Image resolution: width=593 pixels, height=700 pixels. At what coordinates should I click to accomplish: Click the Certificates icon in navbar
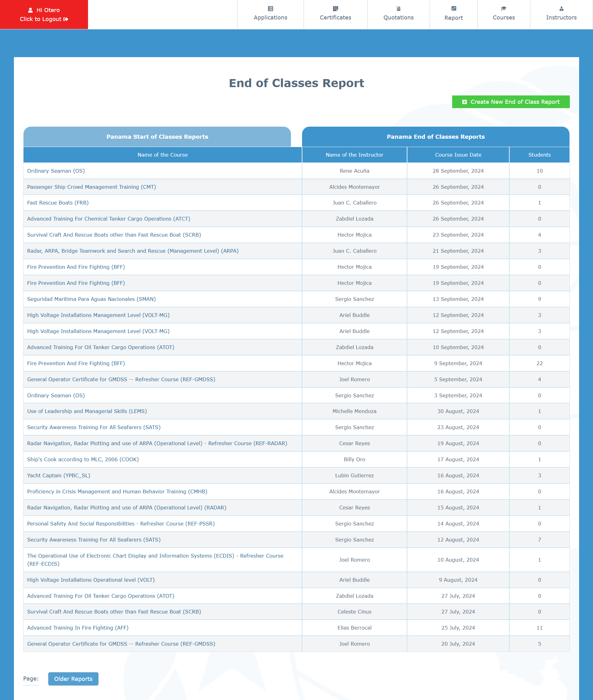click(x=335, y=9)
